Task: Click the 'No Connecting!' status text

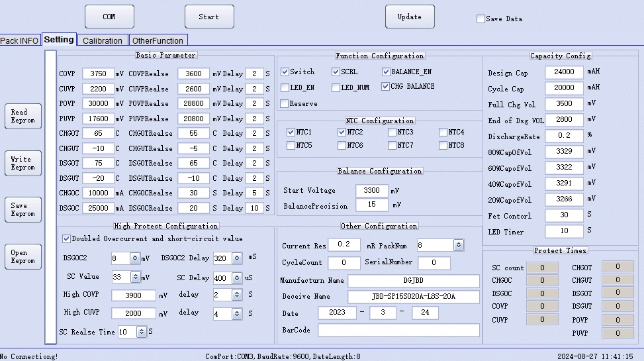Action: pos(28,356)
